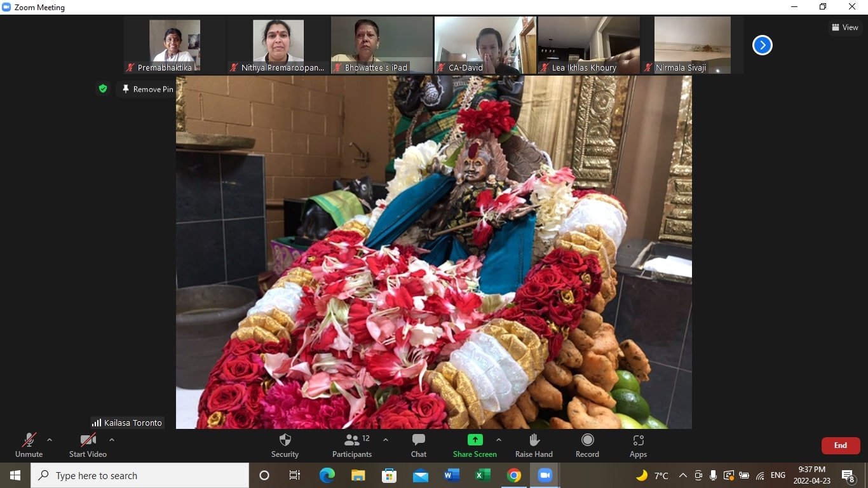Unmute the microphone
868x488 pixels.
coord(29,445)
